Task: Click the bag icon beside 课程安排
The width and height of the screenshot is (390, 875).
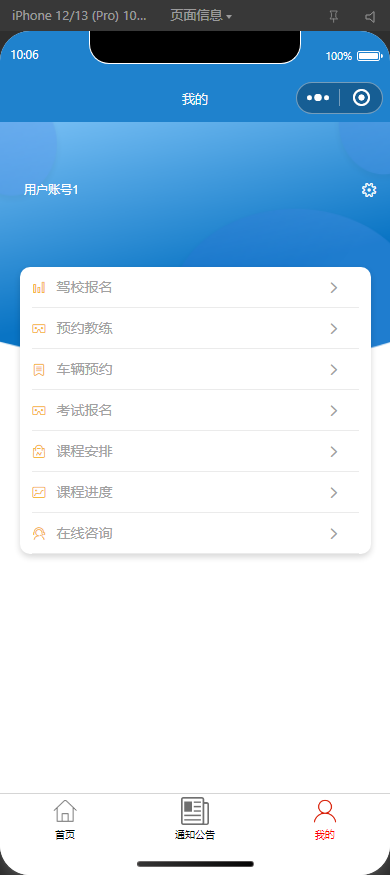Action: [38, 452]
